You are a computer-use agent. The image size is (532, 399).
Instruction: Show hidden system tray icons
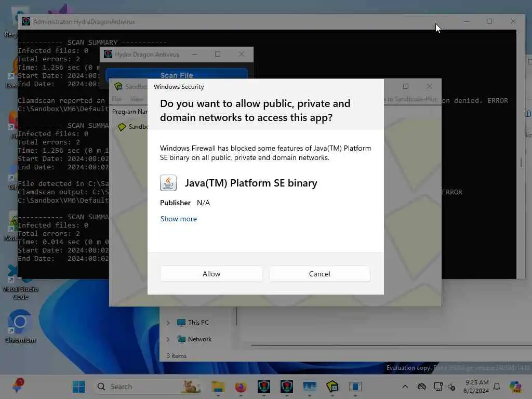tap(405, 387)
